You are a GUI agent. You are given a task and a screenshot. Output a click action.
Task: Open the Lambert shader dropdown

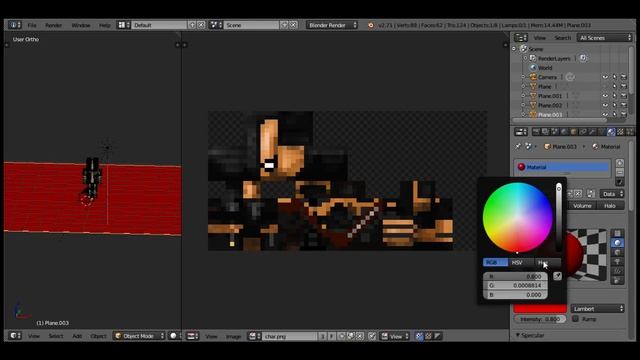(598, 309)
